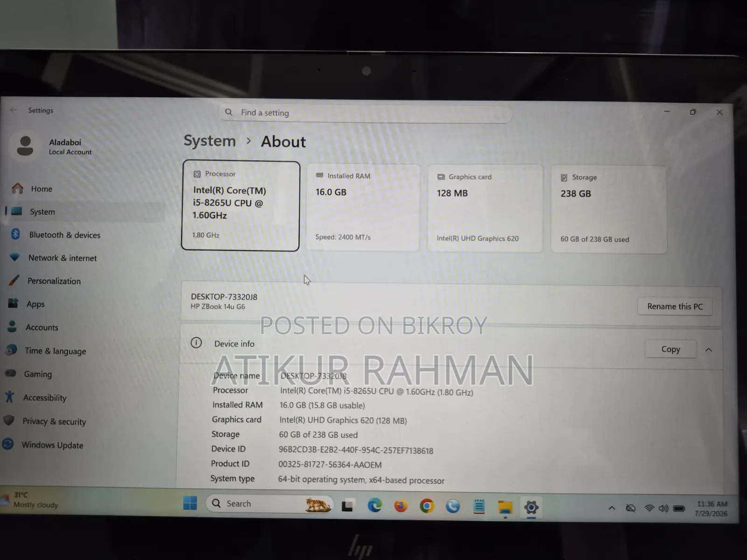Click the taskbar Search box

coord(270,504)
